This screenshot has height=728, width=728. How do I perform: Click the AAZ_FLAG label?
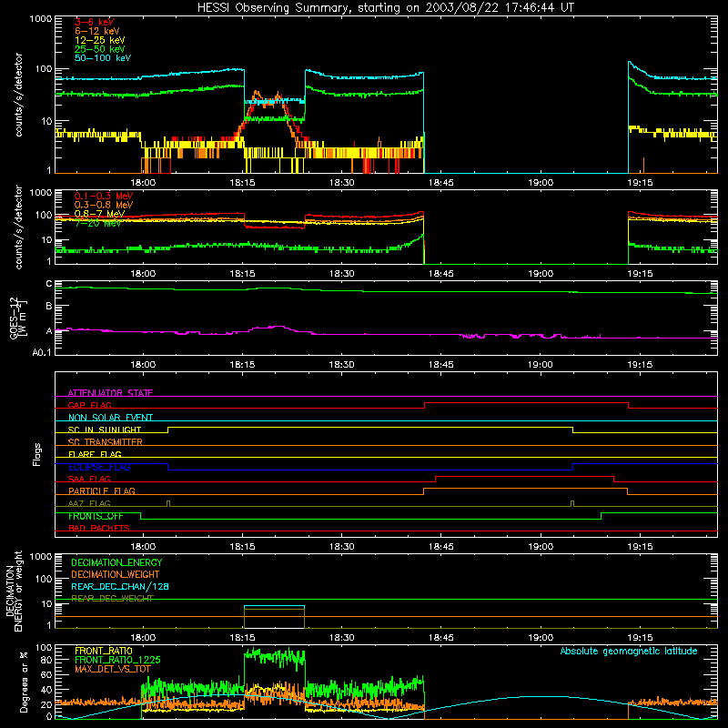89,503
